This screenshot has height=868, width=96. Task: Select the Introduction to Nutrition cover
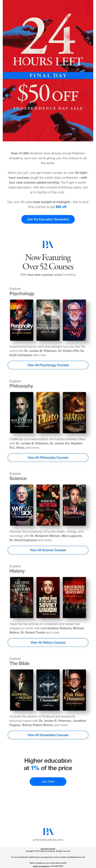coord(48,505)
